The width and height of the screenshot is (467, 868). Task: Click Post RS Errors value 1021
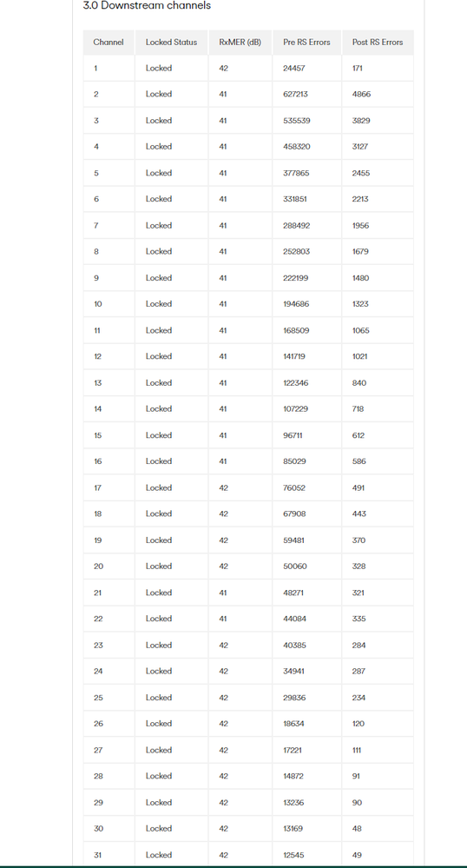[359, 356]
